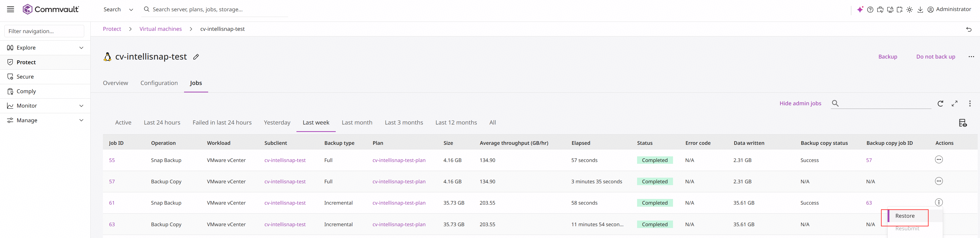Click Completed status badge for job 61
This screenshot has width=980, height=238.
(655, 203)
